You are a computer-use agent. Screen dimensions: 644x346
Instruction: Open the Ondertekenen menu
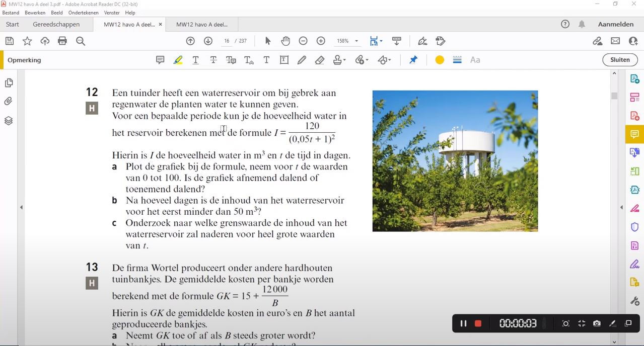coord(83,13)
